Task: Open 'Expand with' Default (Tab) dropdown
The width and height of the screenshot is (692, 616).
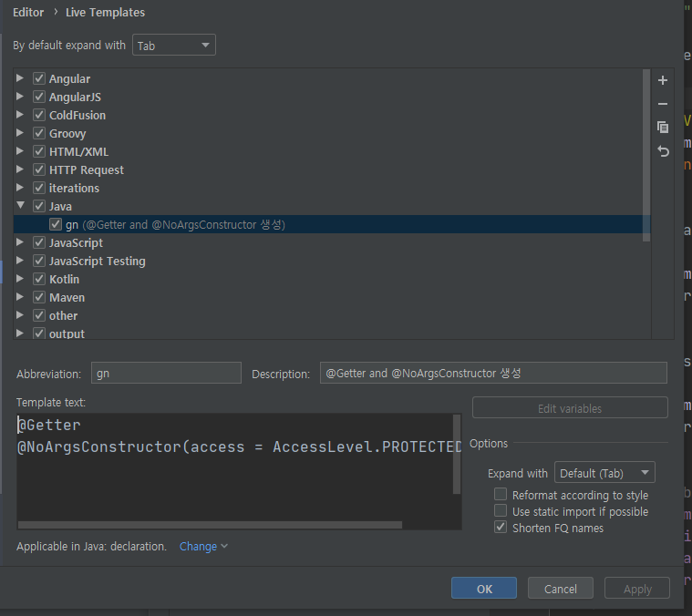Action: point(604,473)
